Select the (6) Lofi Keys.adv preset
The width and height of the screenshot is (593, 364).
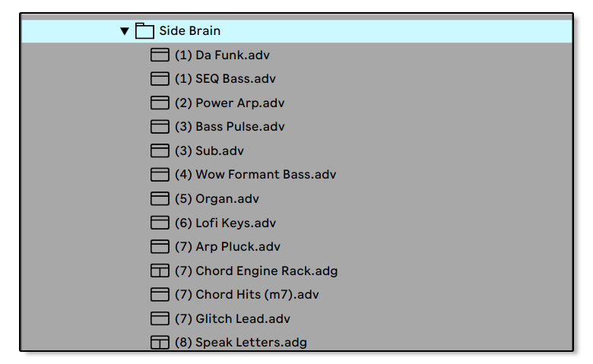(x=225, y=223)
